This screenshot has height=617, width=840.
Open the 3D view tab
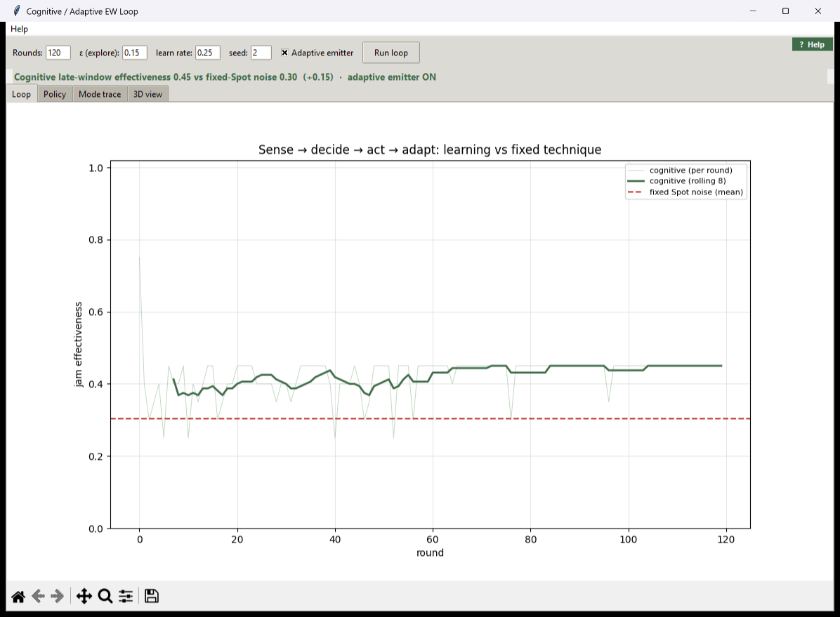pyautogui.click(x=148, y=94)
